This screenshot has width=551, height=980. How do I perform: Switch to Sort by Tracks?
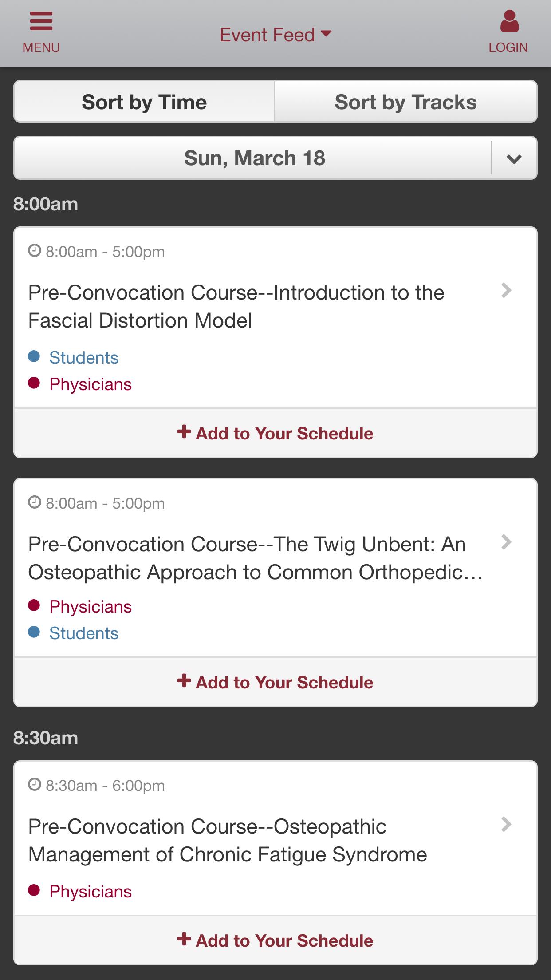click(406, 102)
